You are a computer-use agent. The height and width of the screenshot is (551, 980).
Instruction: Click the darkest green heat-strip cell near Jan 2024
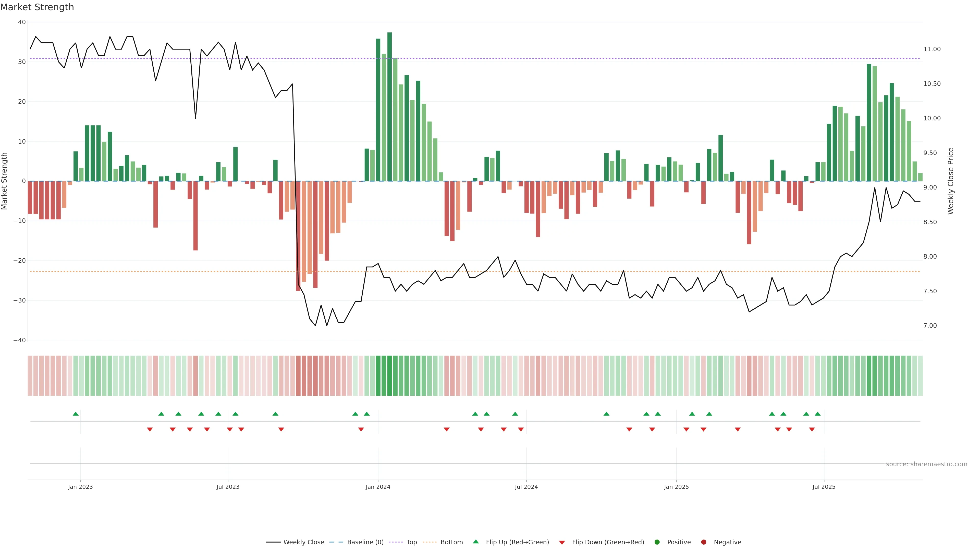389,375
